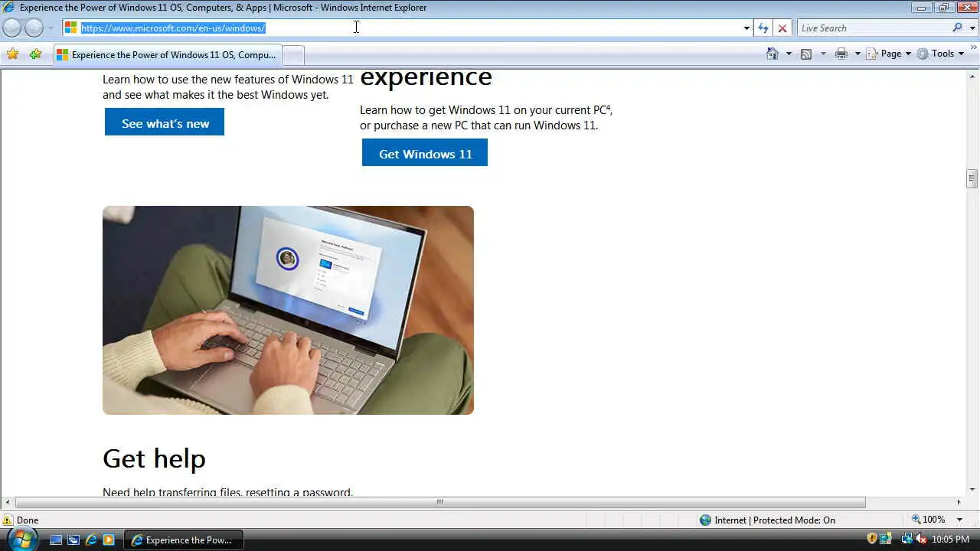
Task: Expand the Feeds dropdown arrow
Action: (x=823, y=54)
